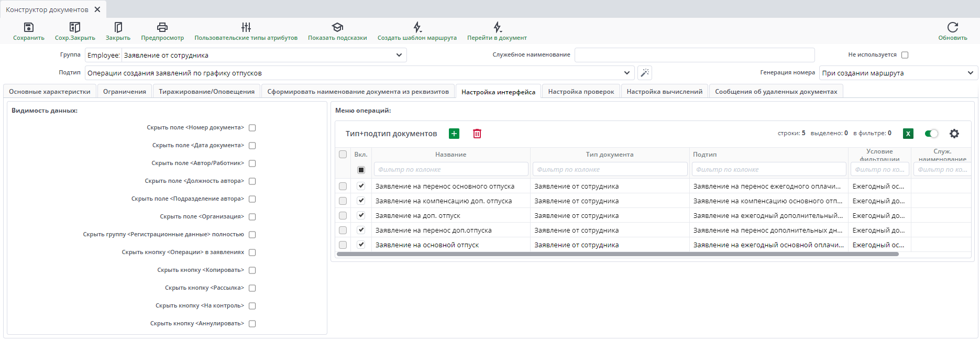This screenshot has height=340, width=980.
Task: Switch to the Ограничения tab
Action: click(125, 92)
